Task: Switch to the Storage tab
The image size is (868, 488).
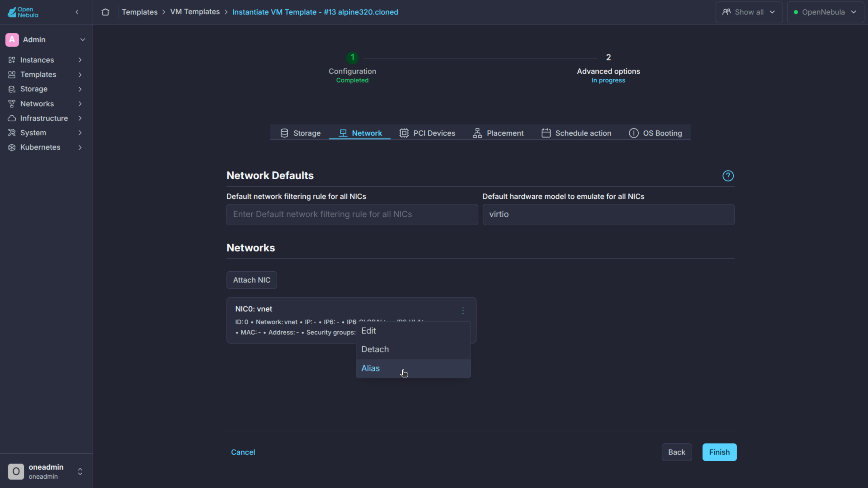Action: pyautogui.click(x=300, y=133)
